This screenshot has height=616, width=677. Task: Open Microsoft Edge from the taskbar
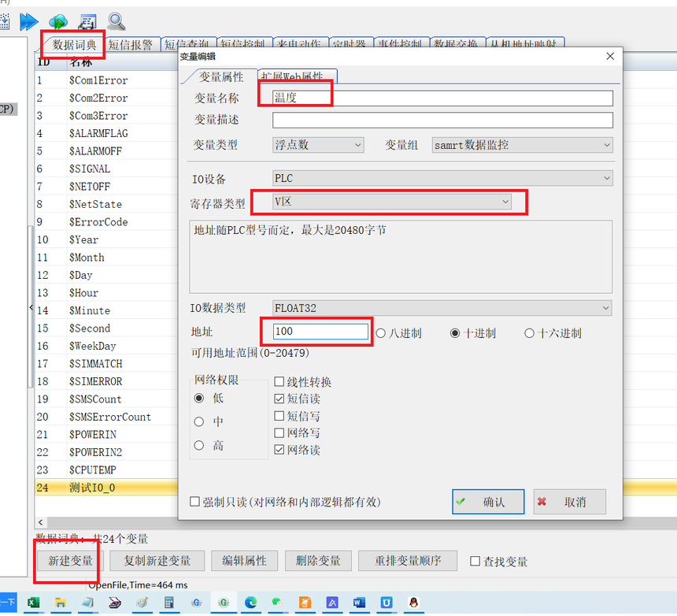point(251,602)
